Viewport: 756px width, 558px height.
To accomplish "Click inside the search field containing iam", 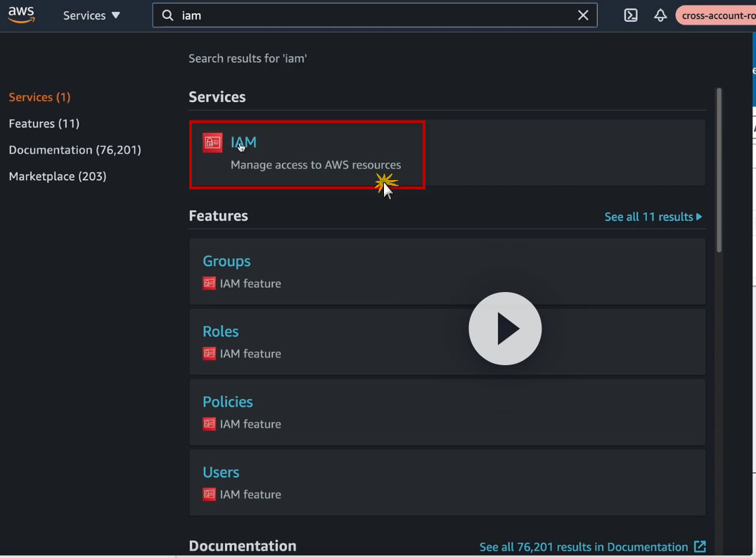I will [375, 15].
